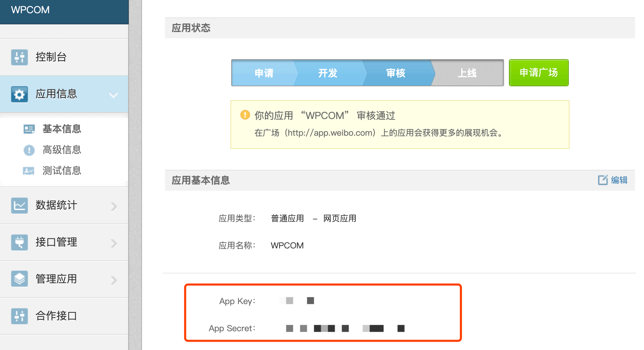Click the 申请 progress step
Image resolution: width=644 pixels, height=350 pixels.
click(x=264, y=73)
